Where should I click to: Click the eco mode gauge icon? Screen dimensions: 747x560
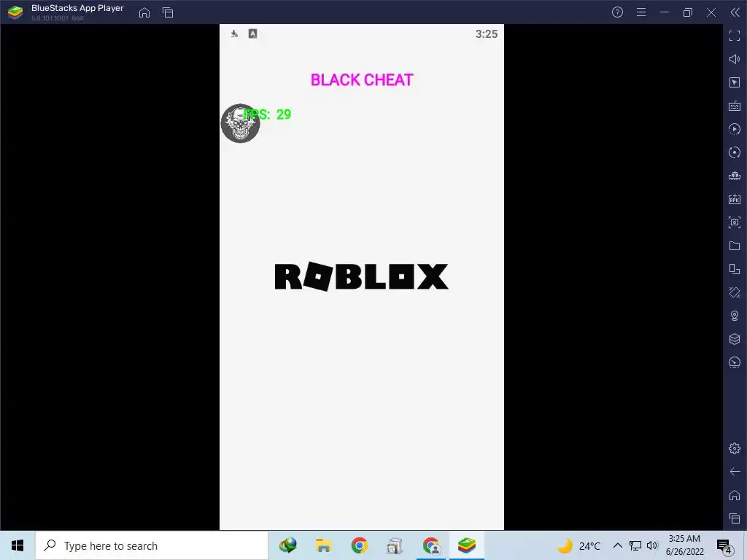pyautogui.click(x=735, y=362)
